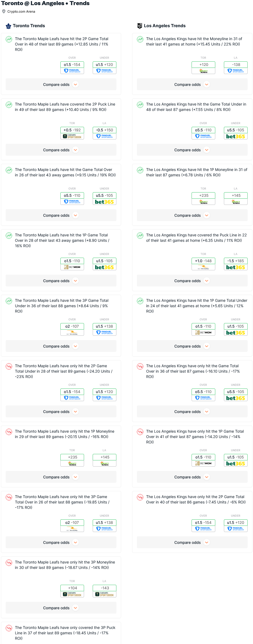Screen dimensions: 253x644
Task: Click green uptrend icon beside Toronto 2P Game Total Over
Action: (9, 39)
